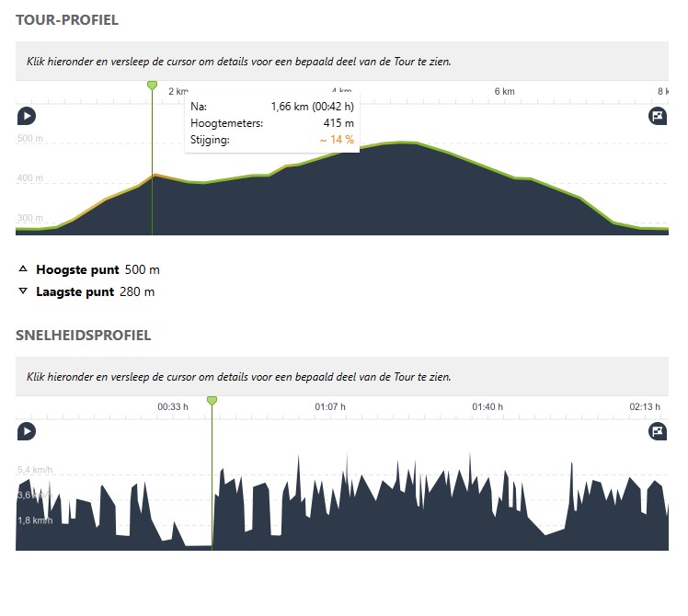
Task: Click the SNELHEIDSPROFIEL heading
Action: point(83,336)
